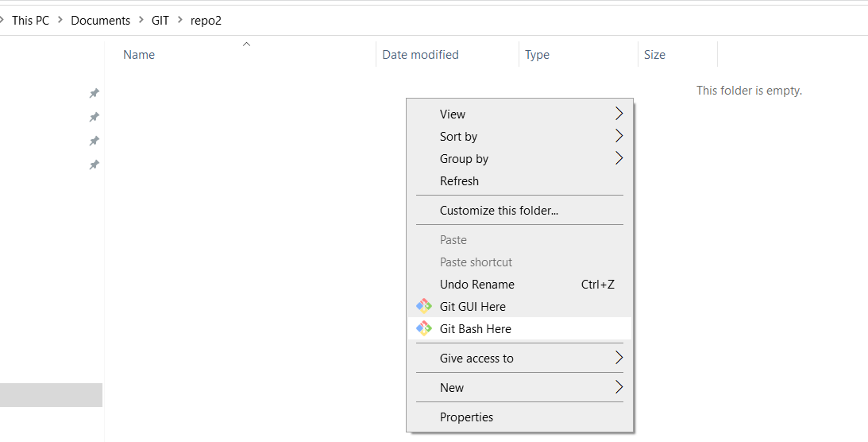Viewport: 868px width, 442px height.
Task: Select Undo Rename in context menu
Action: point(476,284)
